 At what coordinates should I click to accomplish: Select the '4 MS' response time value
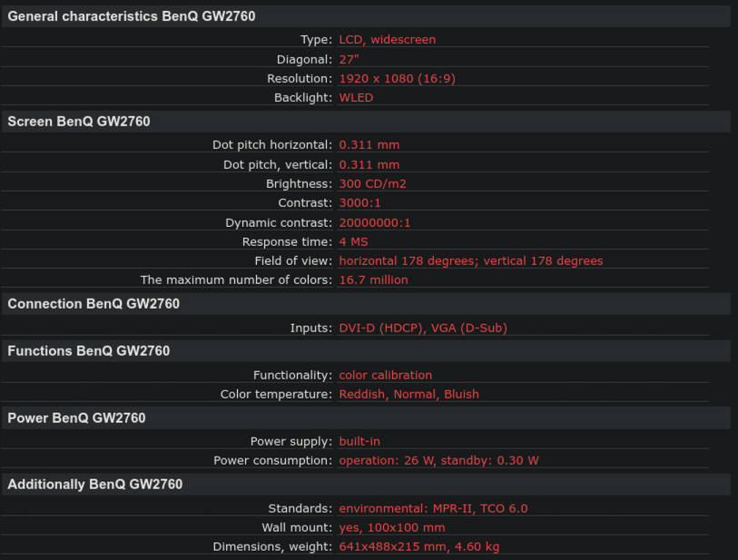pyautogui.click(x=353, y=242)
